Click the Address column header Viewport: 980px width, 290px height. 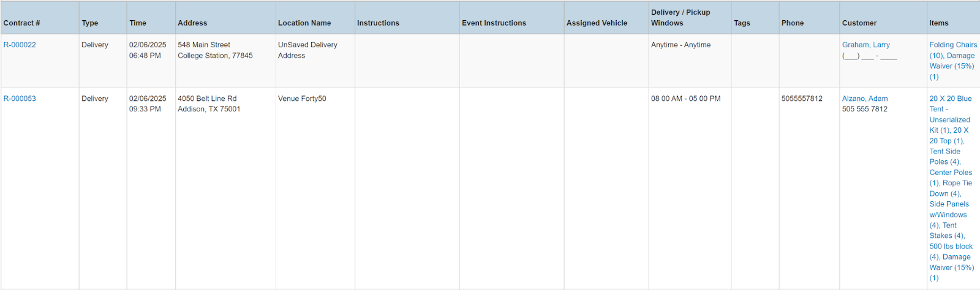click(x=192, y=23)
